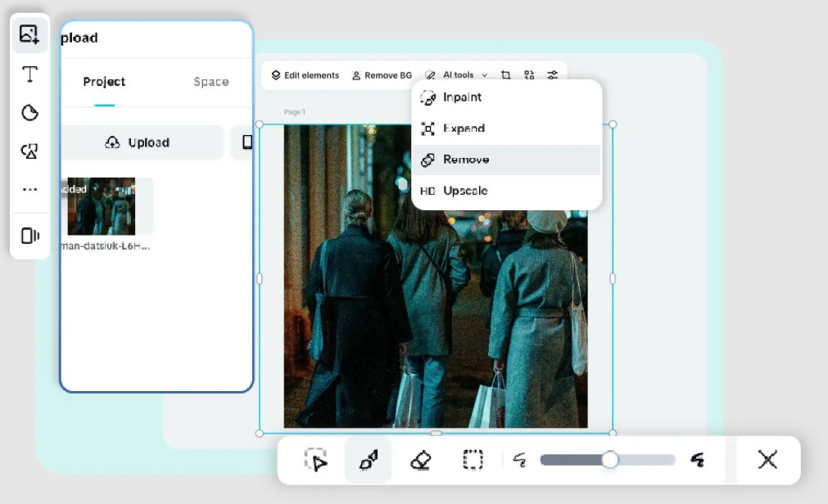Select the quick selection pointer tool

316,460
